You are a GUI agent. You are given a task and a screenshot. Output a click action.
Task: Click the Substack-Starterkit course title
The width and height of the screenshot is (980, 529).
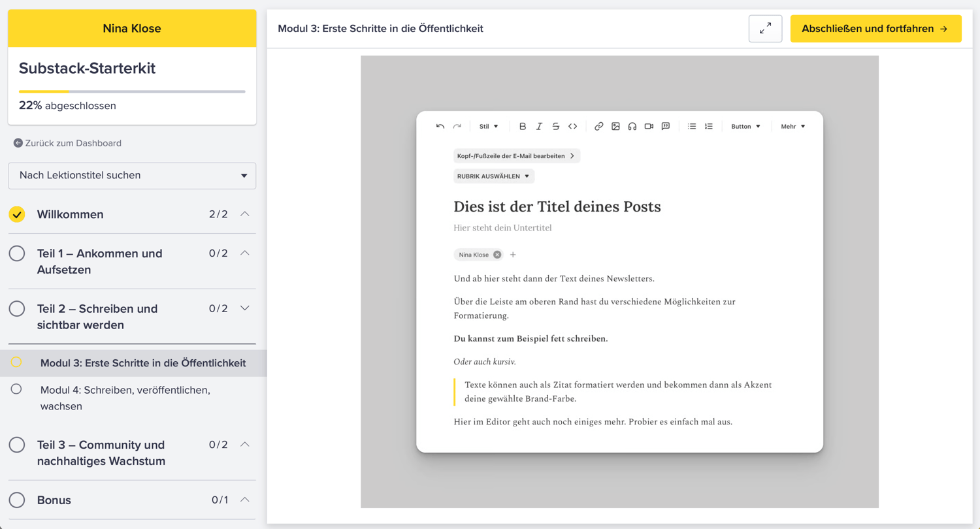point(87,68)
